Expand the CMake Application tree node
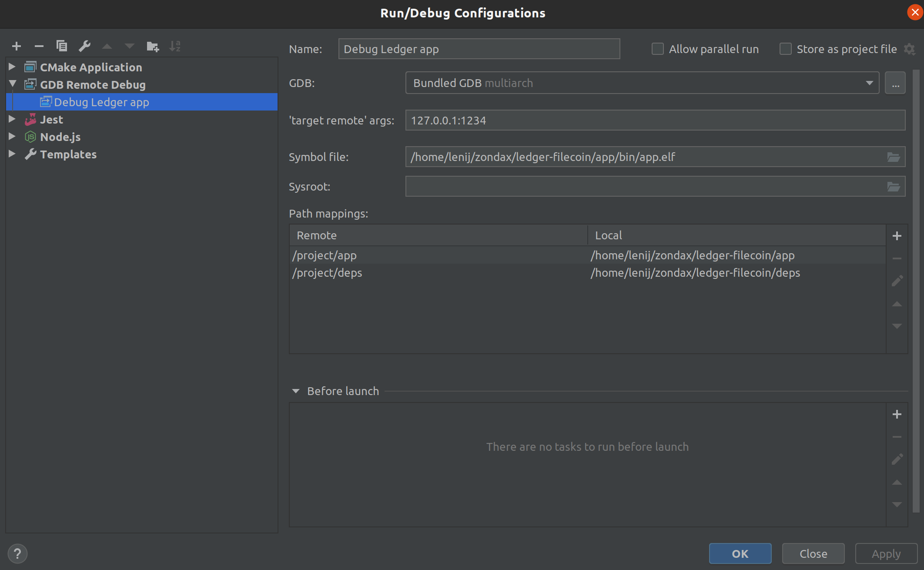Screen dimensions: 924x570 (12, 67)
